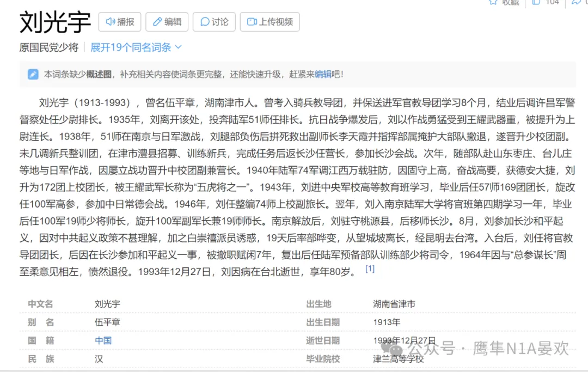Click the 刘光宇 page title heading
Viewport: 588px width, 372px height.
pos(55,22)
